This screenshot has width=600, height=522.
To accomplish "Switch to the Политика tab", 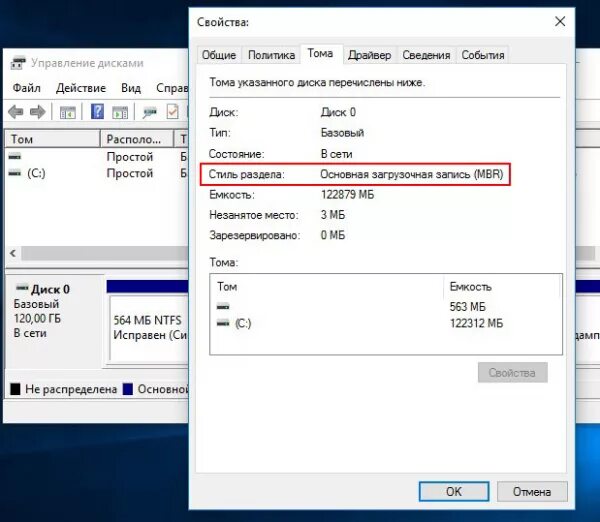I will [x=271, y=55].
